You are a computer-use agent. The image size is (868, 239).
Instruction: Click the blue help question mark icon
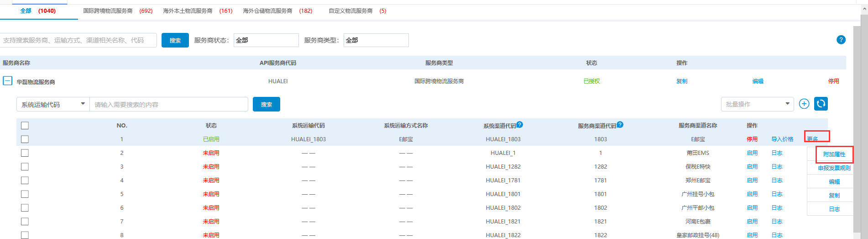(841, 40)
